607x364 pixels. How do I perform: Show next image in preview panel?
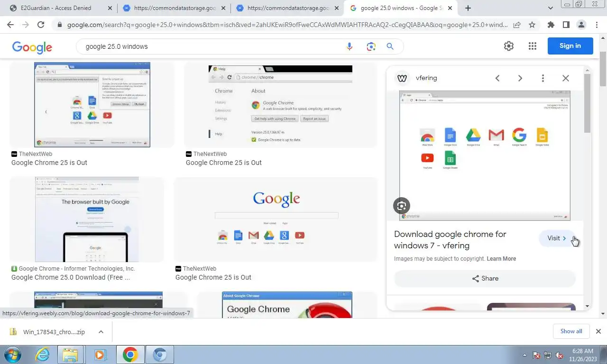520,78
